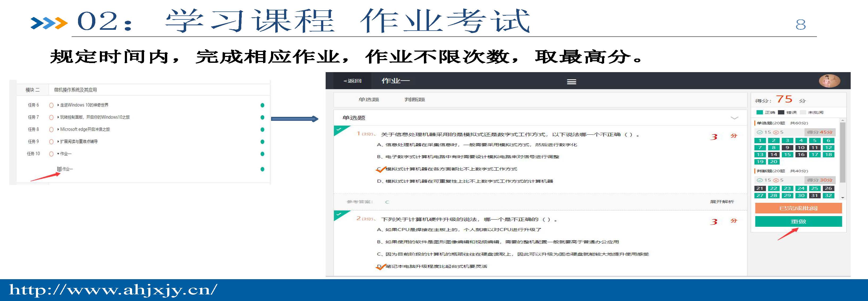This screenshot has height=301, width=868.
Task: Jump to question 20 in answer grid
Action: pos(774,162)
